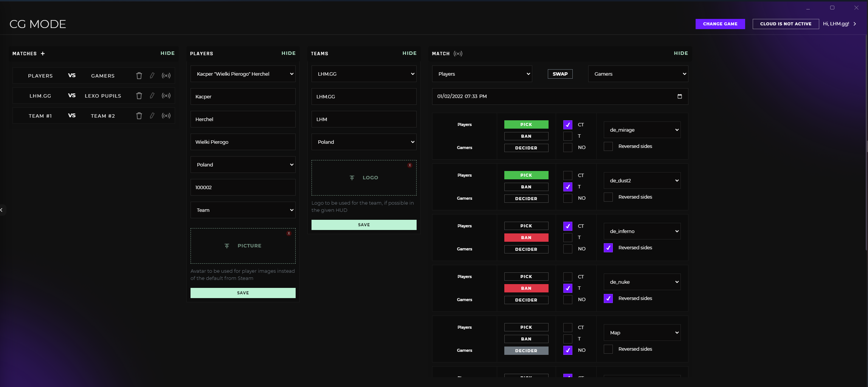This screenshot has width=868, height=387.
Task: Open the de_dust2 map dropdown
Action: pyautogui.click(x=642, y=180)
